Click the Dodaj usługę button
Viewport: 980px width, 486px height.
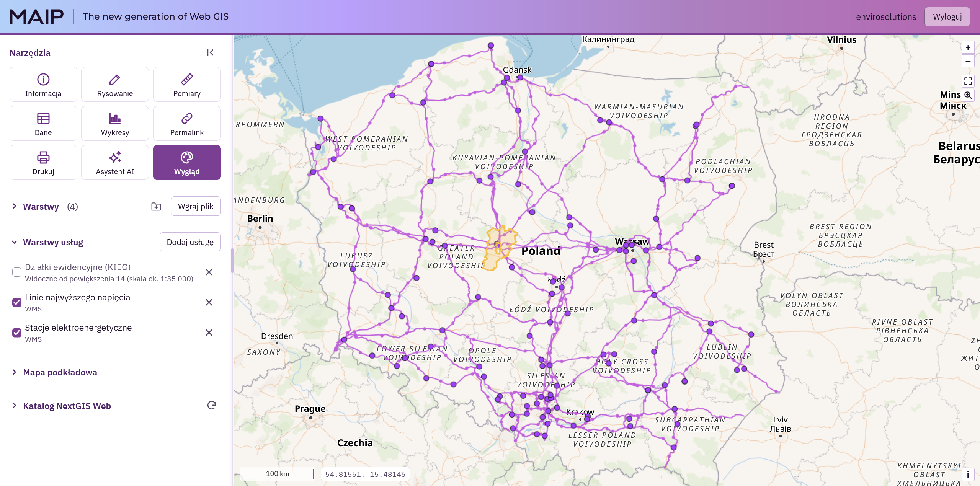click(x=190, y=242)
